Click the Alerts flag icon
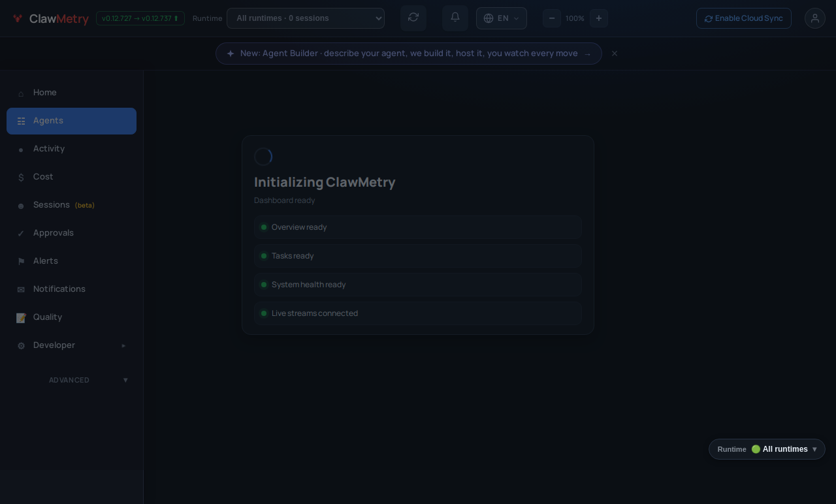The height and width of the screenshot is (504, 836). pos(21,262)
